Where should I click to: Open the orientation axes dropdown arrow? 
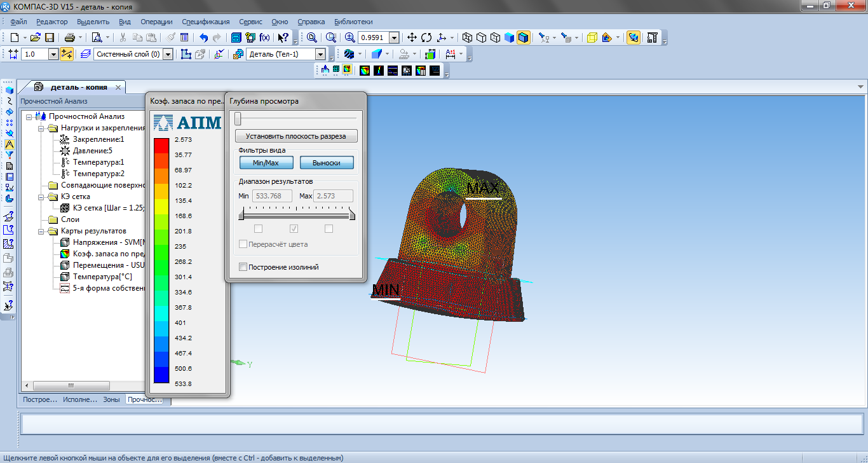point(452,38)
